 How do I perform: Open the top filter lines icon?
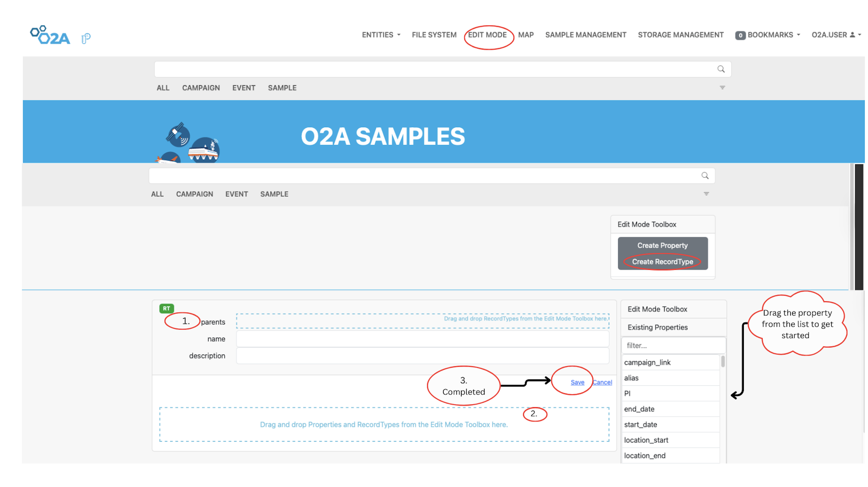tap(722, 88)
